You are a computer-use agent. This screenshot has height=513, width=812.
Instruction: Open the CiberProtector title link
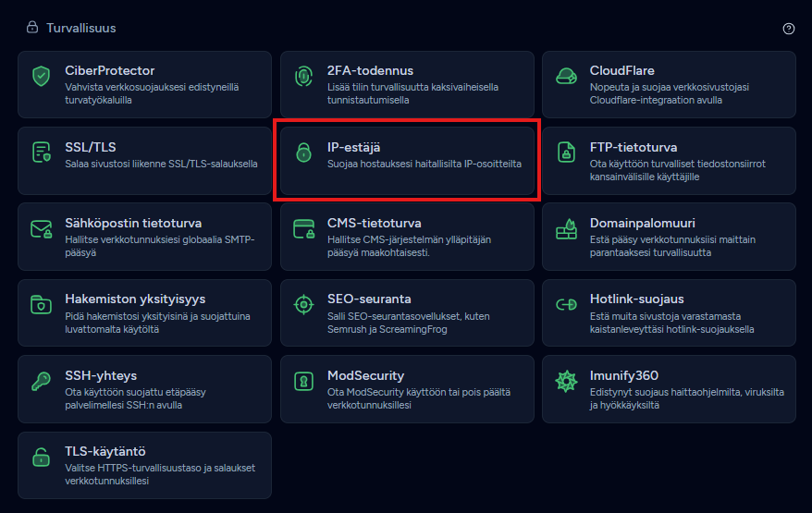110,70
